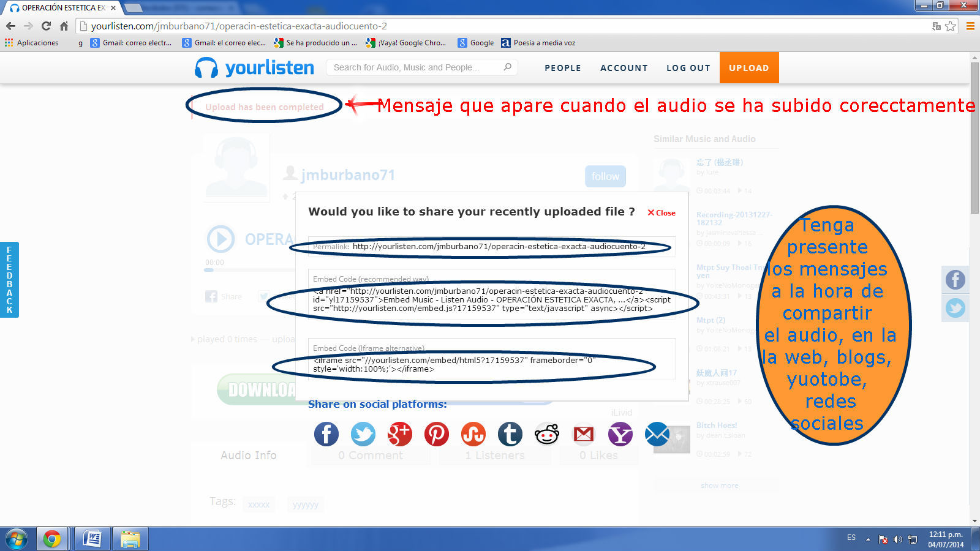Share upload on Reddit

547,434
